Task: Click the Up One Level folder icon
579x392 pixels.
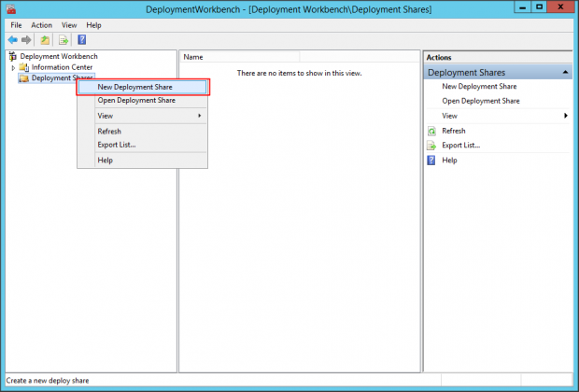Action: coord(45,40)
